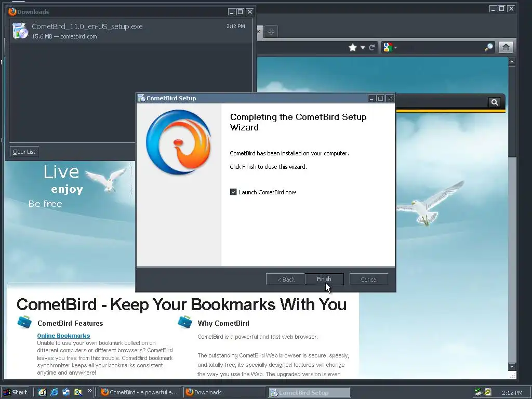Click the browser search box field
This screenshot has width=532, height=399.
click(x=440, y=47)
